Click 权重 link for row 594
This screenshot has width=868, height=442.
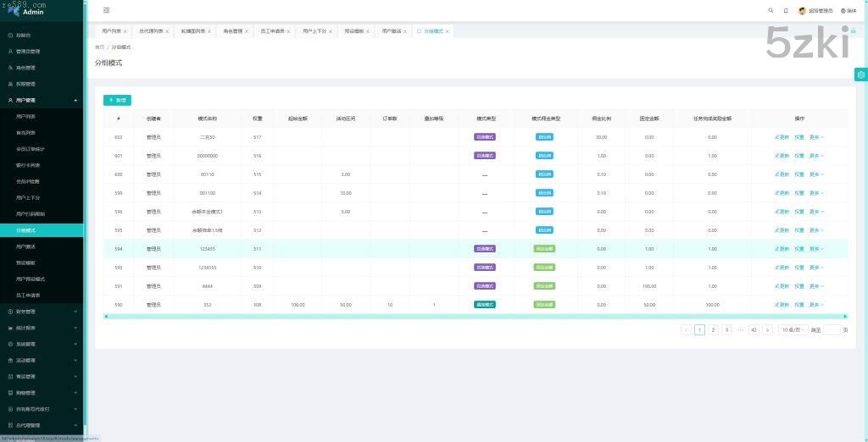[x=799, y=249]
